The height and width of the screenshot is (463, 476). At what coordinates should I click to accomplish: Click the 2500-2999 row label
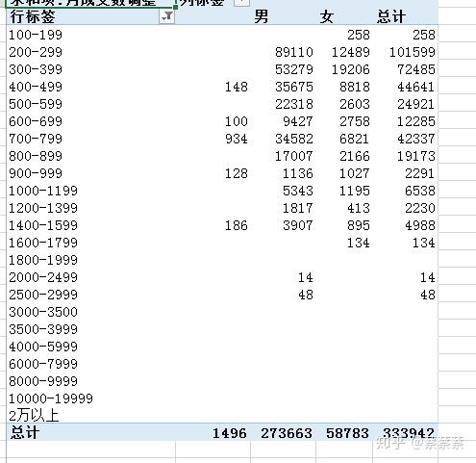point(43,295)
